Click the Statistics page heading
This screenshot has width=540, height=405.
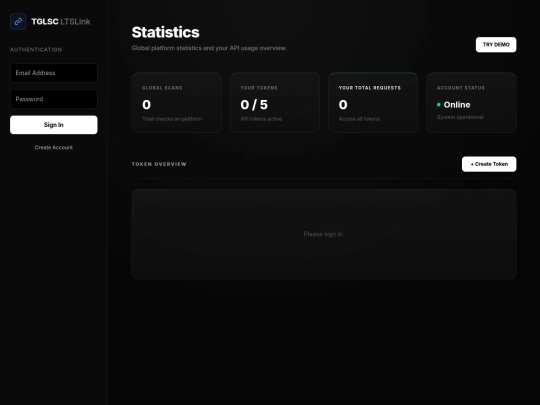pyautogui.click(x=165, y=32)
